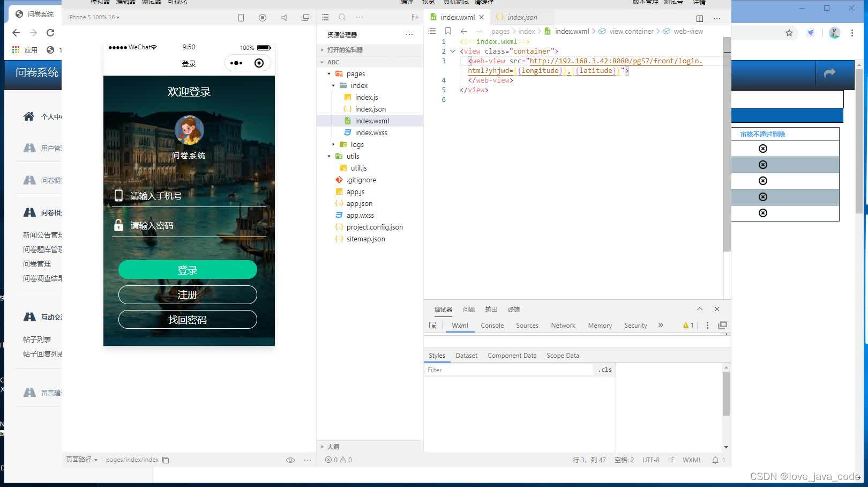The width and height of the screenshot is (868, 487).
Task: Click the warning badge in devtools toolbar
Action: (689, 326)
